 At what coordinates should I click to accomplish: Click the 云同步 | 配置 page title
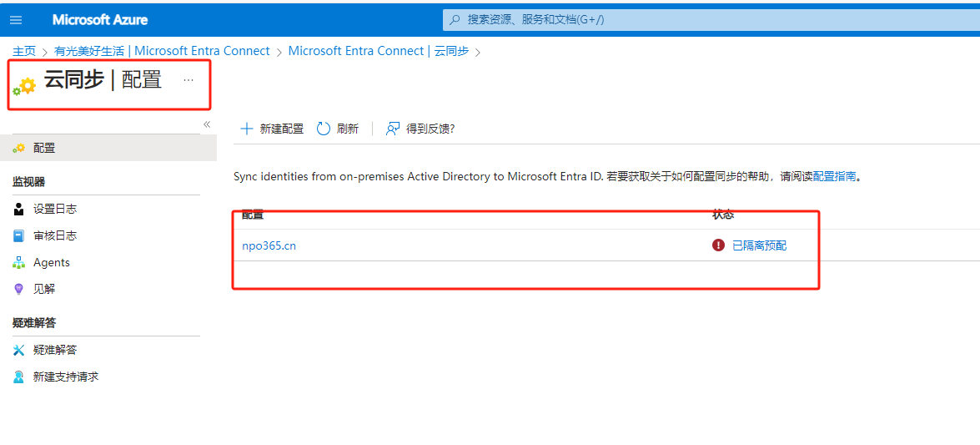(x=103, y=80)
